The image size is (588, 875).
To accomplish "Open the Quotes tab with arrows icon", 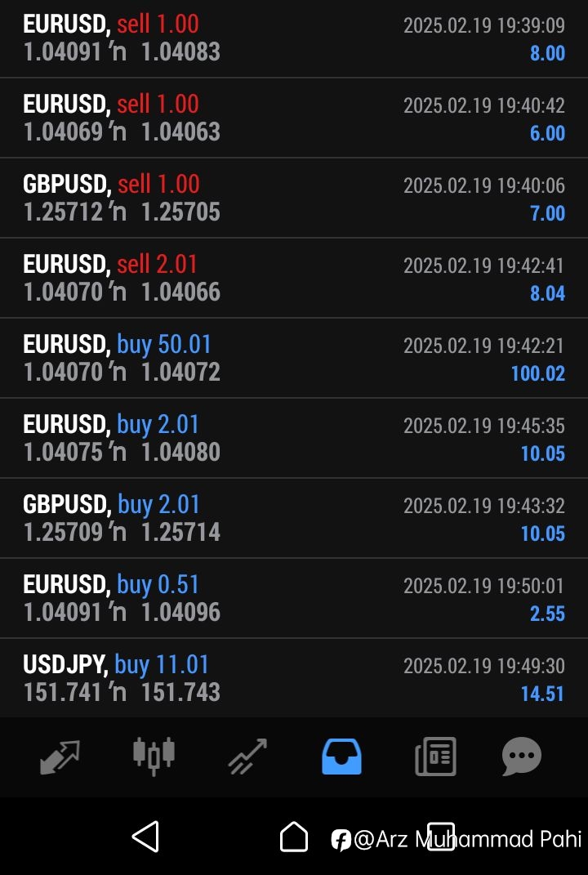I will pos(60,757).
